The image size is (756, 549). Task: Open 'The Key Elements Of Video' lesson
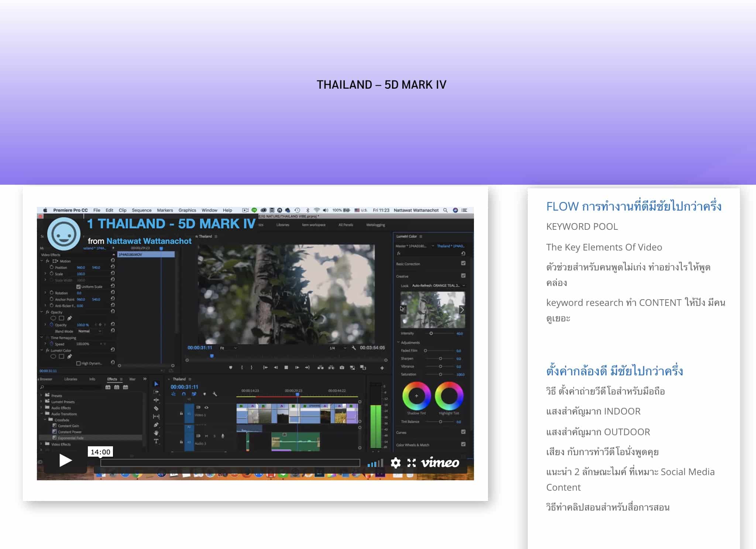tap(604, 247)
